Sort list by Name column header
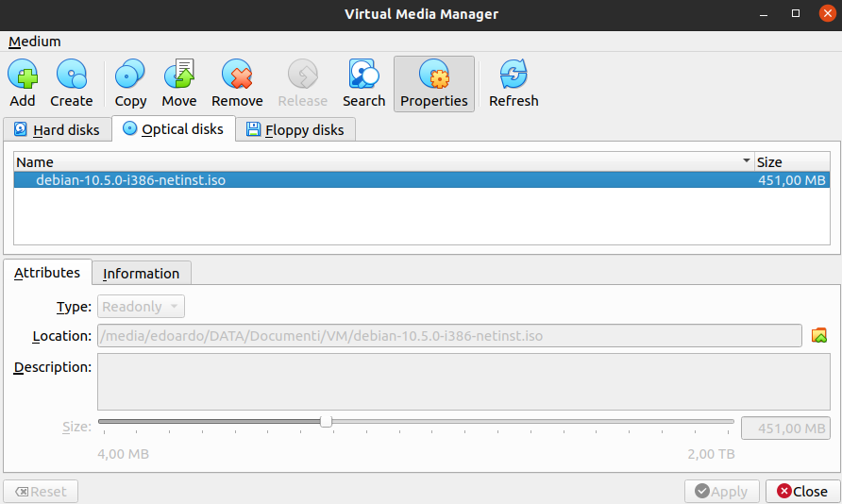 (383, 162)
